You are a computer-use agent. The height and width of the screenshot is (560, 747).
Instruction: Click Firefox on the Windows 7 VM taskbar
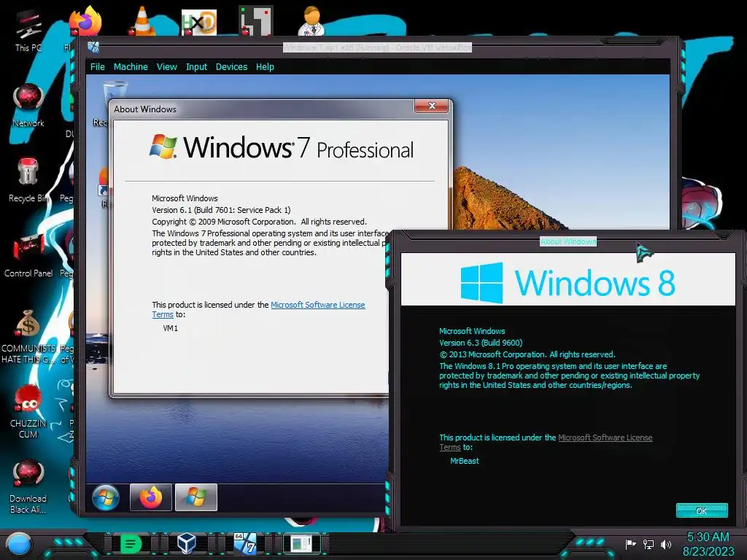(150, 497)
